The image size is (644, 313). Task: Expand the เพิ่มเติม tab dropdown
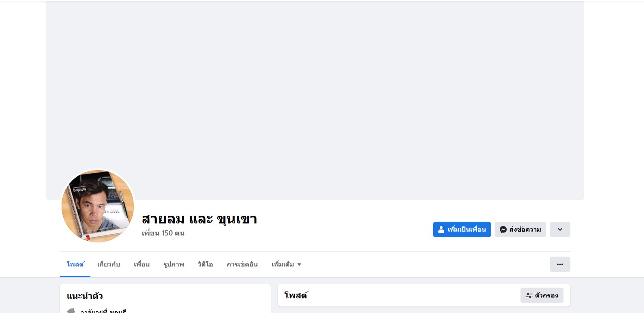coord(286,264)
